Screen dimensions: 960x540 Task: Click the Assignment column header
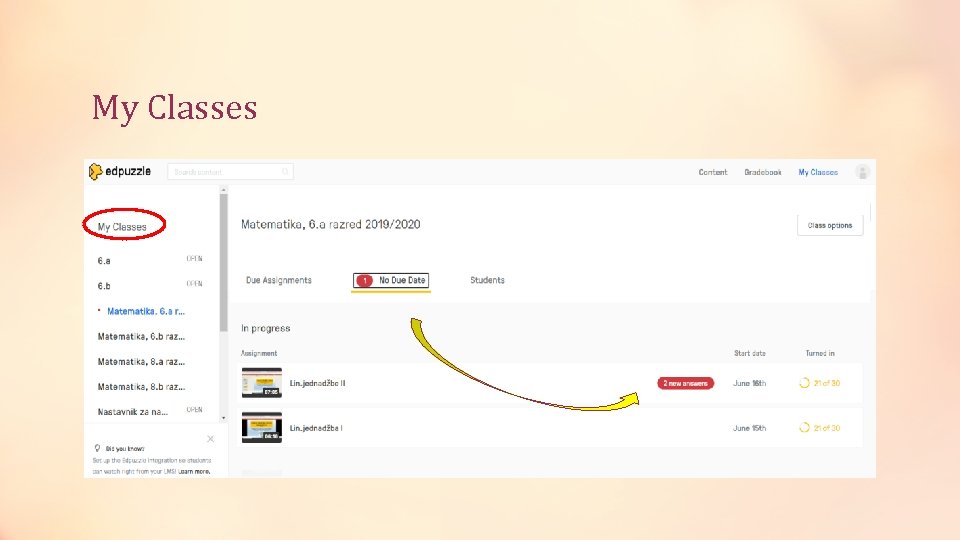pyautogui.click(x=259, y=353)
